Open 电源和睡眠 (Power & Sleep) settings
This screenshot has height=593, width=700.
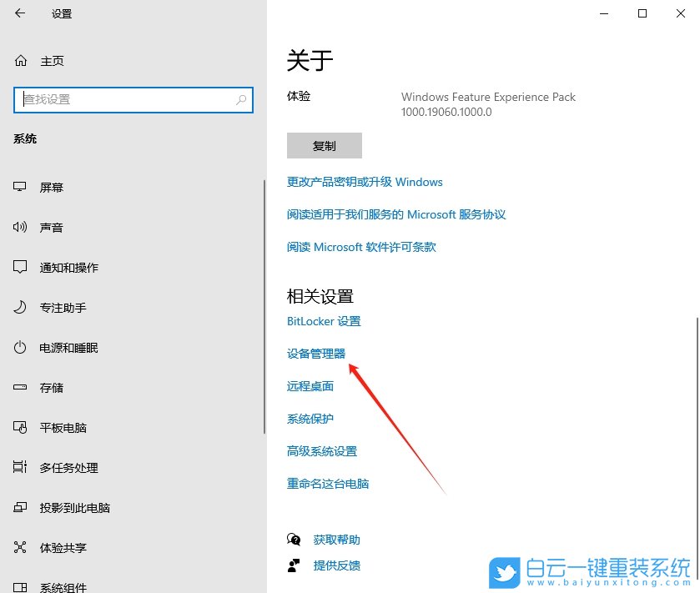pos(62,347)
